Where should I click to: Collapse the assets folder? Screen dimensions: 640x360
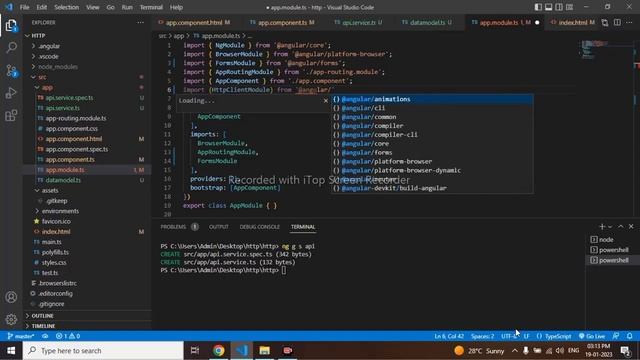(50, 190)
